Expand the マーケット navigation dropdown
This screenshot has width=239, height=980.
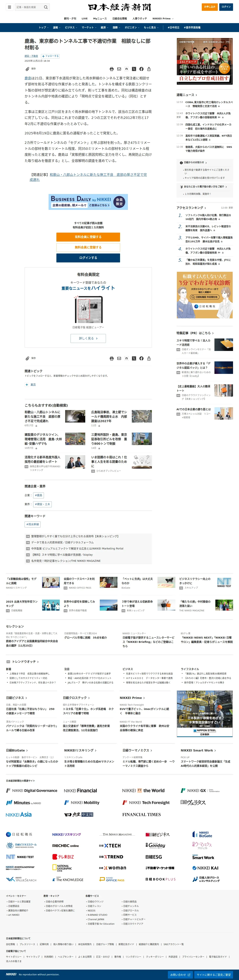(89, 27)
